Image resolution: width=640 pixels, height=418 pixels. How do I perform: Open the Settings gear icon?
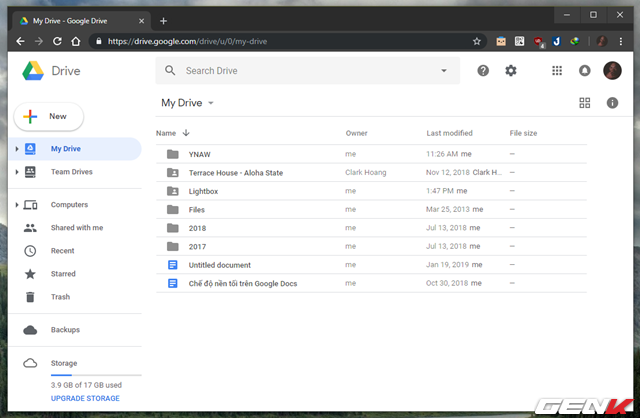511,71
